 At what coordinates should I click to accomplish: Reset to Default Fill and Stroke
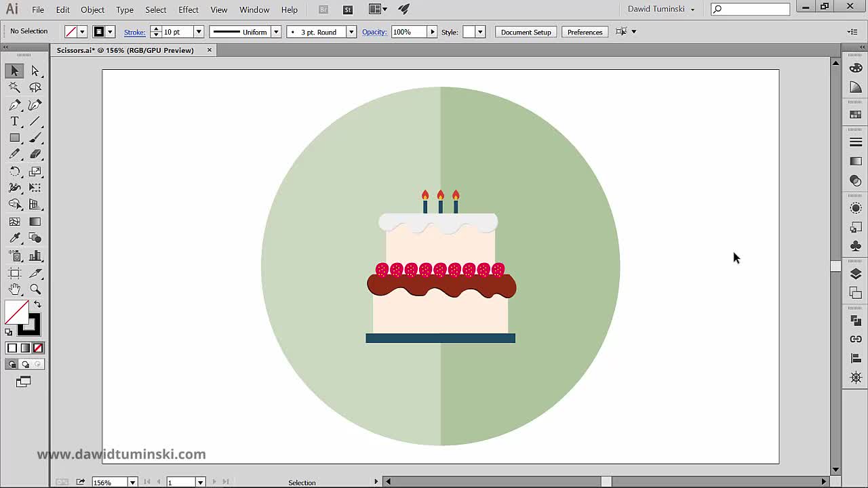(x=9, y=332)
